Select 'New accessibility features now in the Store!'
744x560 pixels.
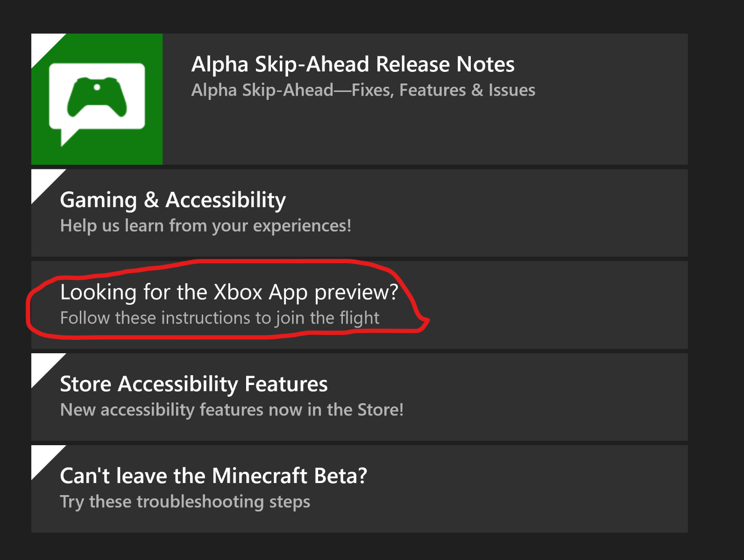tap(232, 410)
